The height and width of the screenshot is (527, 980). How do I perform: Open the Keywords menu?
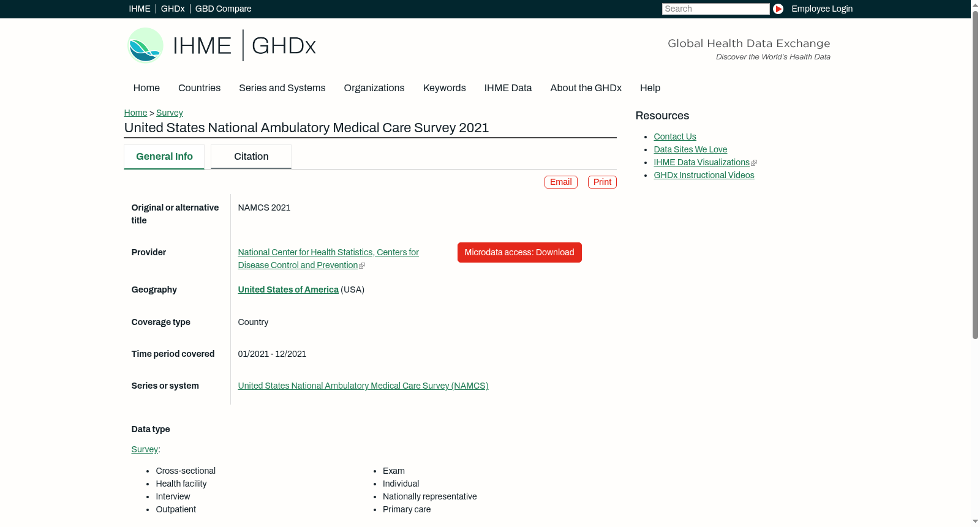click(444, 88)
